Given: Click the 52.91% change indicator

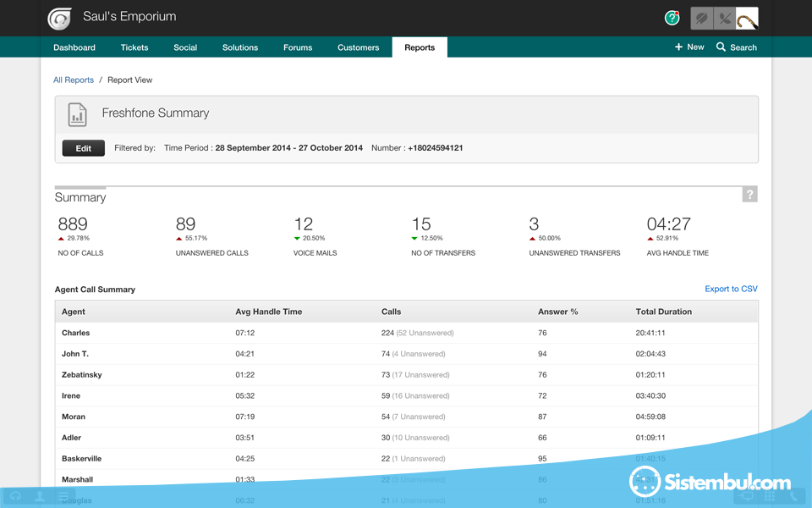Looking at the screenshot, I should point(662,239).
